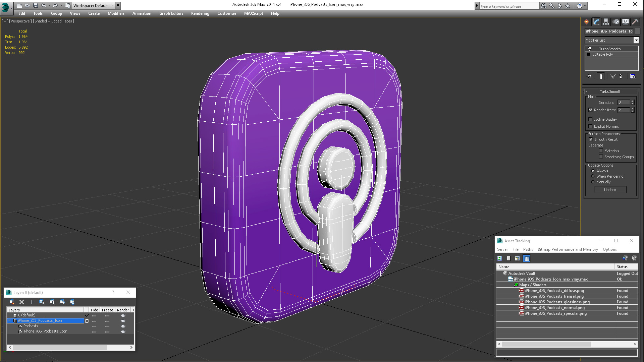This screenshot has height=362, width=644.
Task: Open the Utilities hammer panel tab
Action: click(635, 22)
